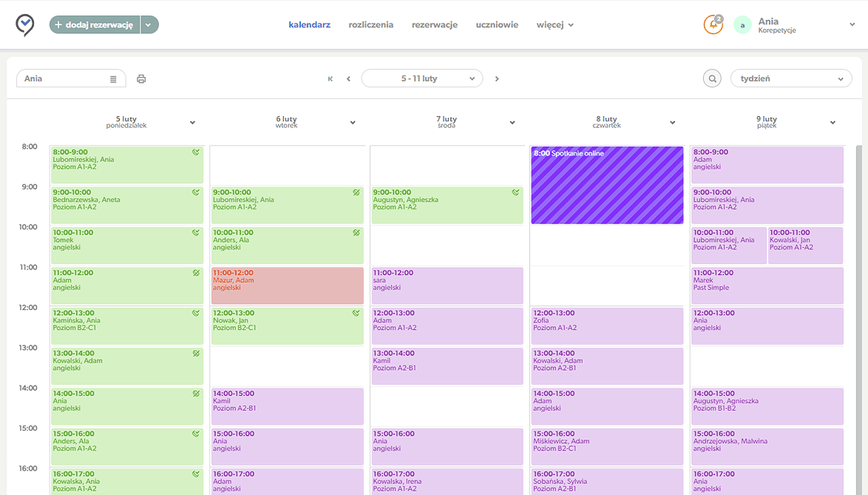868x495 pixels.
Task: Open the tydzień view dropdown
Action: (x=791, y=78)
